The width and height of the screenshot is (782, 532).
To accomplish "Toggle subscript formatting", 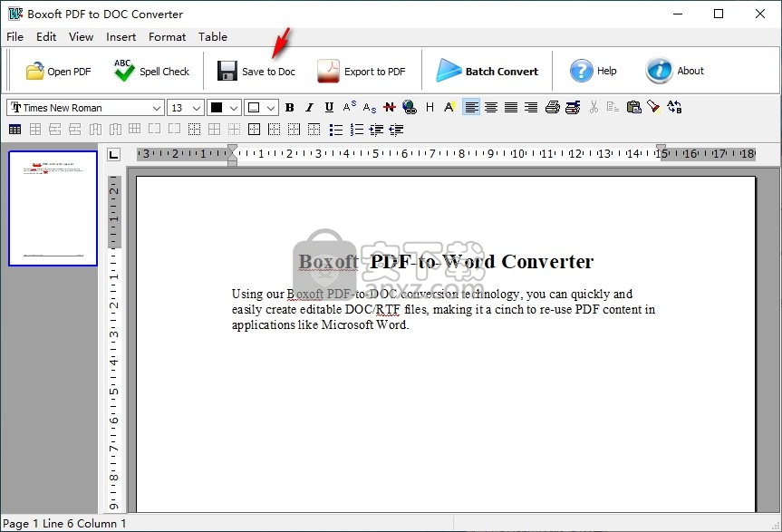I will (370, 108).
